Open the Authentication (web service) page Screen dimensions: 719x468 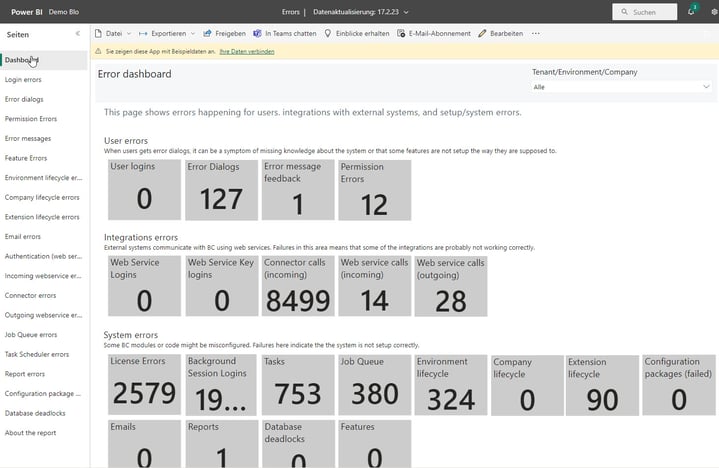[44, 257]
